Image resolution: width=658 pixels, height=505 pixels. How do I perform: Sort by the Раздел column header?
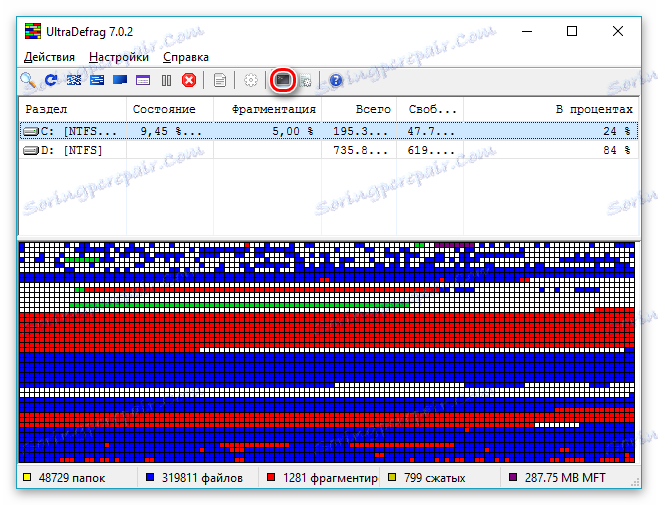(x=73, y=109)
